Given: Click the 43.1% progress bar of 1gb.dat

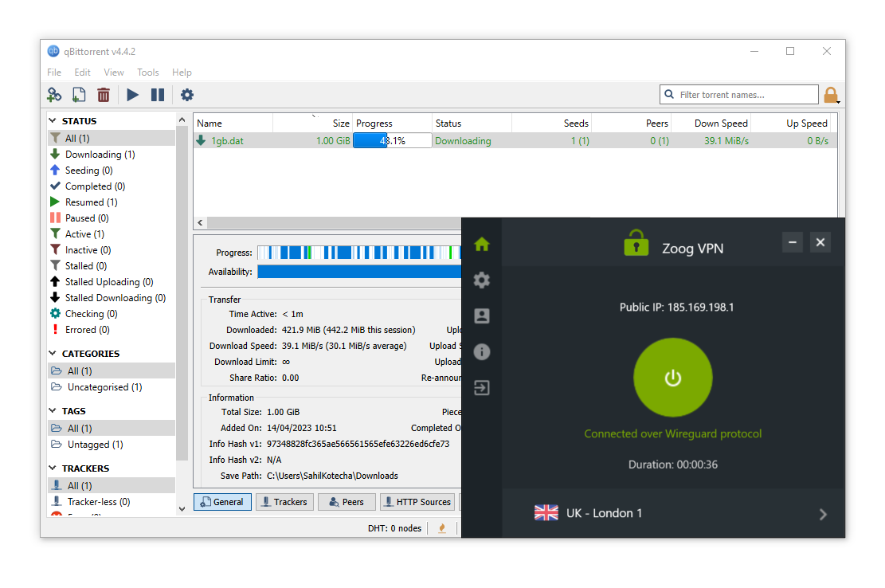Looking at the screenshot, I should click(392, 140).
